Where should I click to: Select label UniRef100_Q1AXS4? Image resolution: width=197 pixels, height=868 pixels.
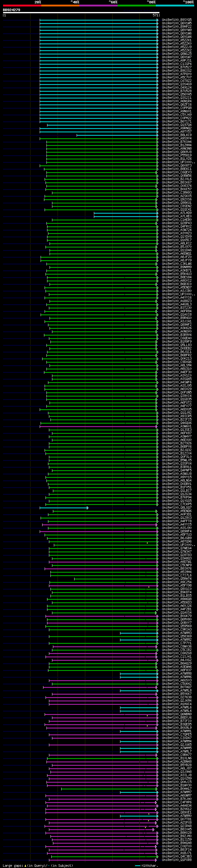point(177,612)
